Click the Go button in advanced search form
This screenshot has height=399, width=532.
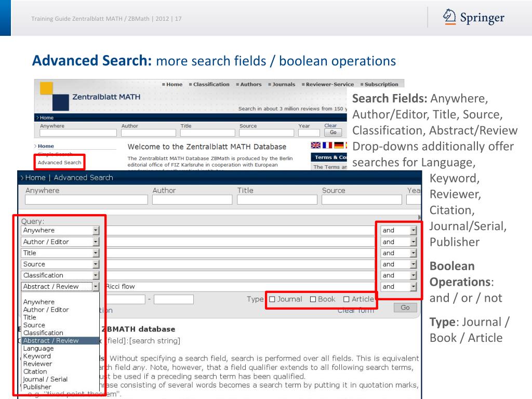pyautogui.click(x=405, y=308)
